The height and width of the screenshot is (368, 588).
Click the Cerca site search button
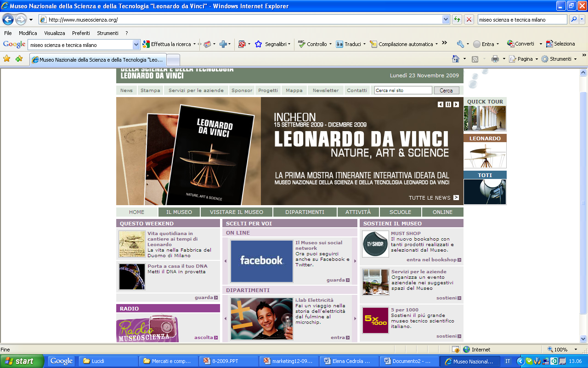(446, 91)
